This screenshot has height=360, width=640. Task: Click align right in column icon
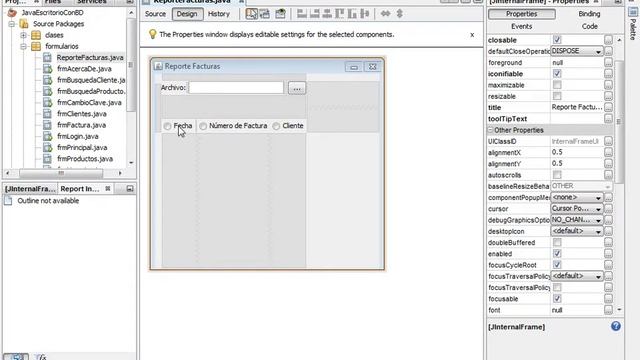(314, 14)
